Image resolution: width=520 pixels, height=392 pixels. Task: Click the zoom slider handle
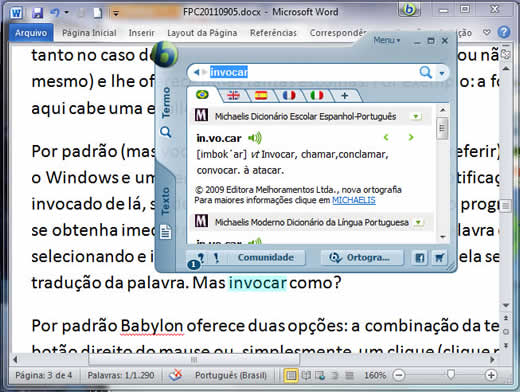point(451,375)
